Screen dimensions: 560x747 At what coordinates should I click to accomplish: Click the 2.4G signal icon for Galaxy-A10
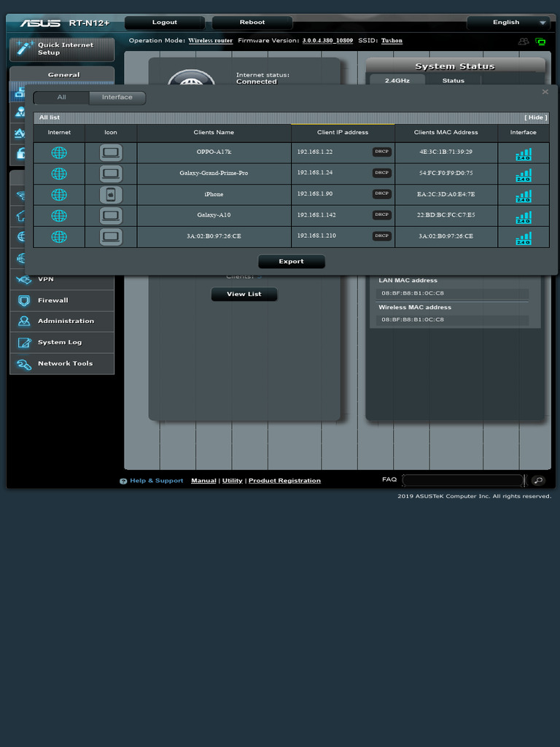524,217
